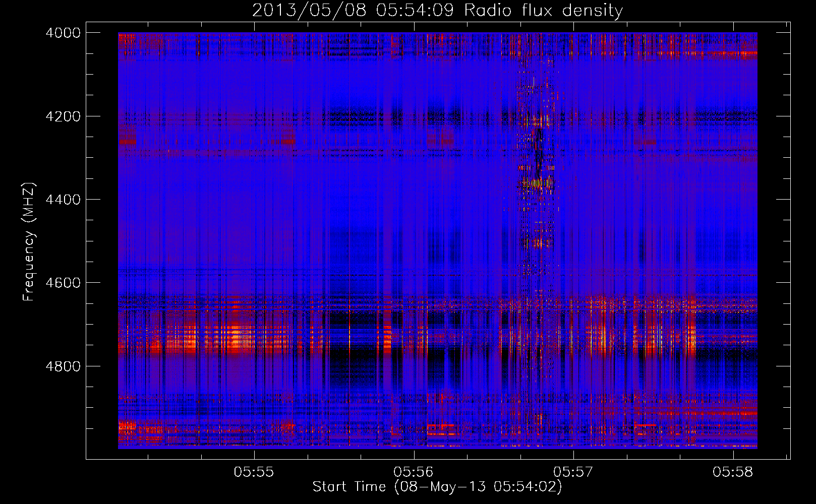Screen dimensions: 816x504
Task: Click the 05:57 time tick label
Action: click(573, 472)
